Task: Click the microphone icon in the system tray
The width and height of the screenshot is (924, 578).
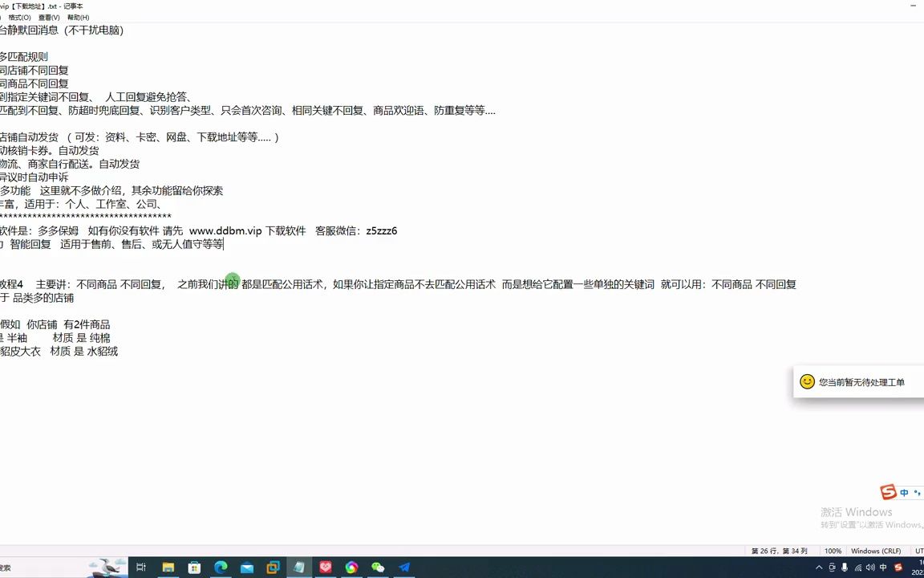Action: [845, 568]
